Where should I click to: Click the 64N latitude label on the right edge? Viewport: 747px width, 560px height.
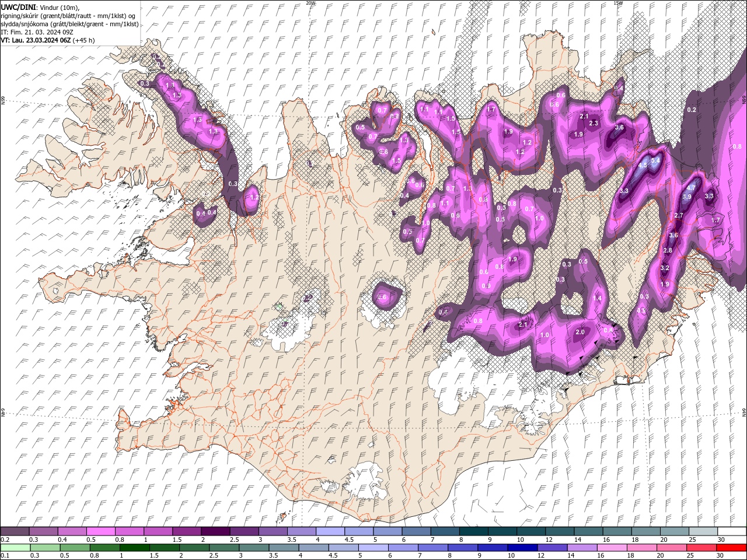click(x=744, y=412)
